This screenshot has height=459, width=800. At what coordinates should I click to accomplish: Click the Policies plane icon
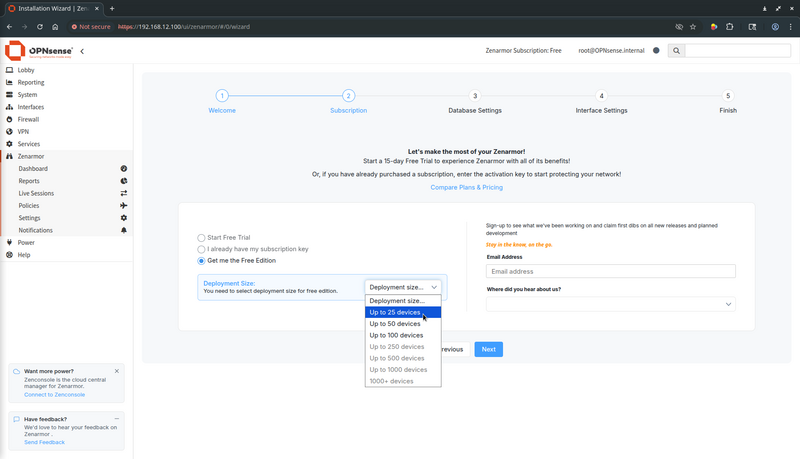coord(123,206)
